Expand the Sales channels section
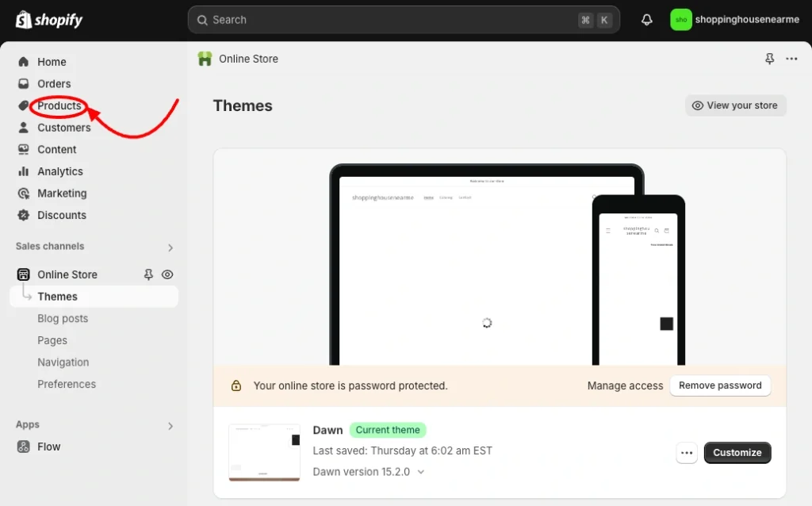Image resolution: width=812 pixels, height=506 pixels. tap(170, 247)
